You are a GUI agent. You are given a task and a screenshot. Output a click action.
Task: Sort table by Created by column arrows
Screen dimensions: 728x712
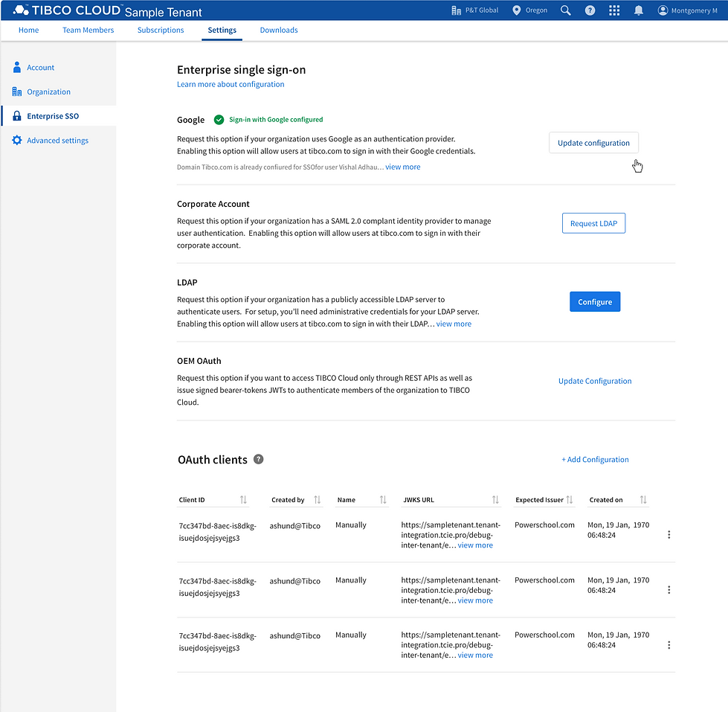[x=317, y=500]
